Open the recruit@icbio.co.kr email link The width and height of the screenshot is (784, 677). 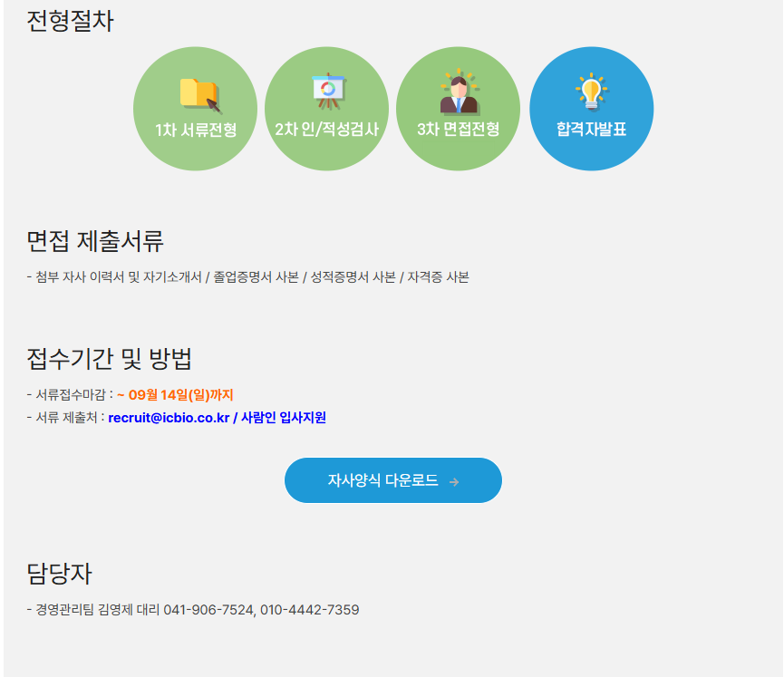pyautogui.click(x=169, y=418)
